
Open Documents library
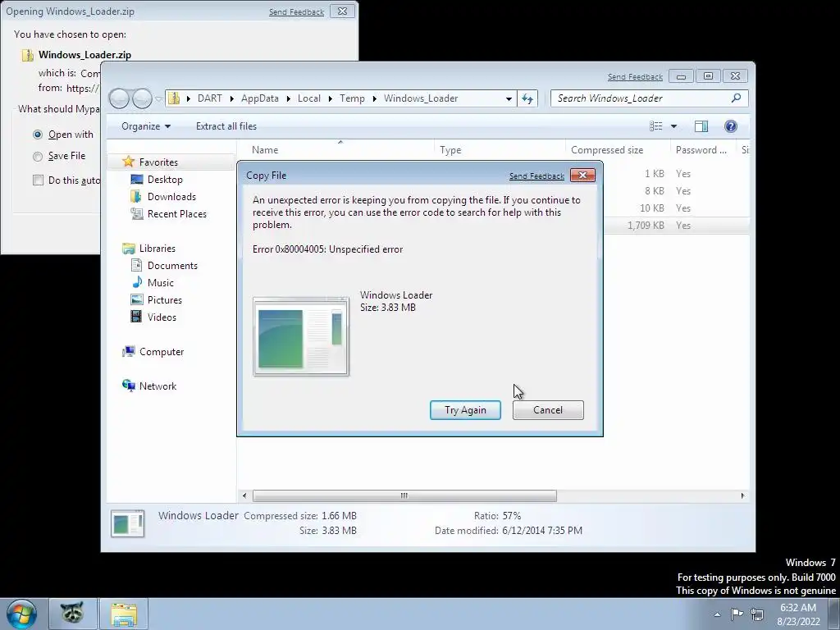tap(172, 266)
